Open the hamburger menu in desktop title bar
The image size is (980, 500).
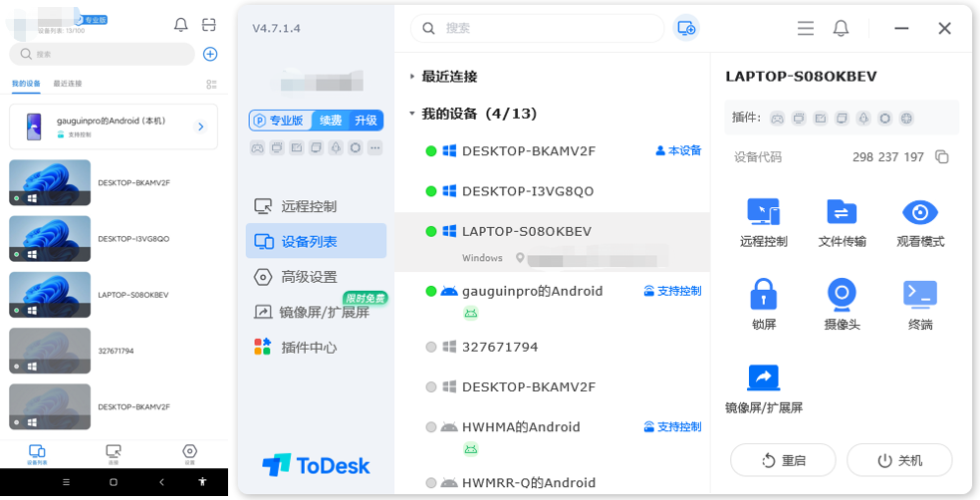[806, 28]
